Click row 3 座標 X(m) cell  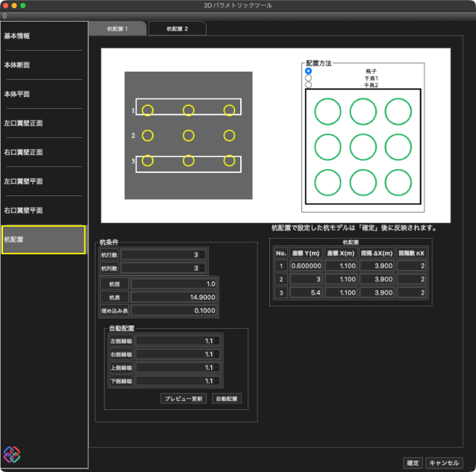pos(341,293)
